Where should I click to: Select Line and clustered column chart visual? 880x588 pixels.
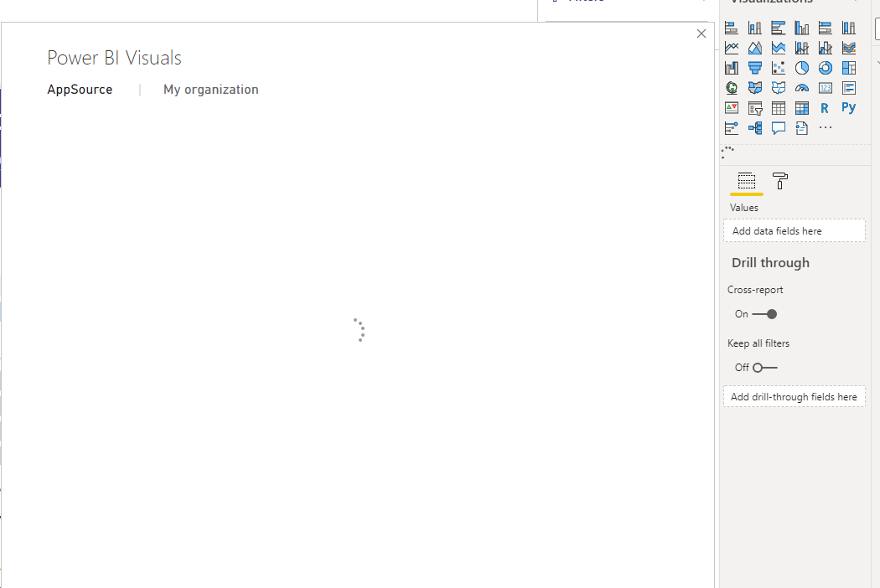[825, 48]
